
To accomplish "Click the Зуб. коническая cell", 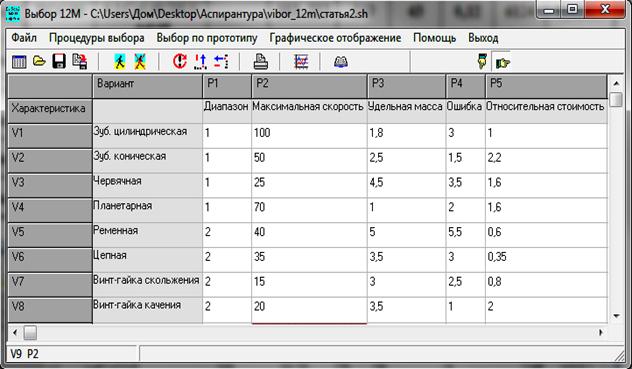I will 148,161.
